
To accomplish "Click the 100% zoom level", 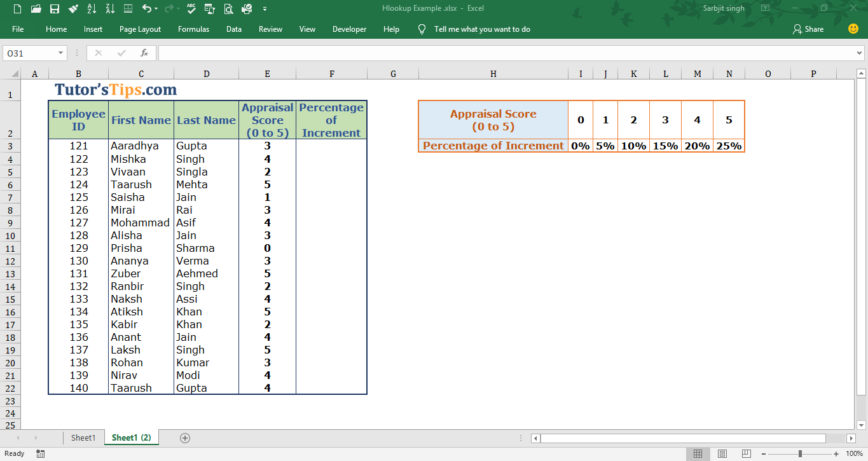I will (854, 453).
